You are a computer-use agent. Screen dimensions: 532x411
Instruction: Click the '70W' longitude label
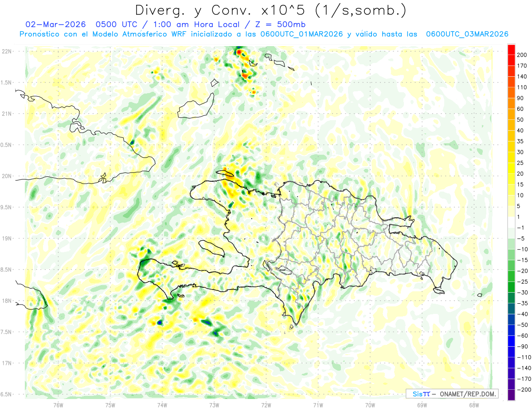click(370, 404)
